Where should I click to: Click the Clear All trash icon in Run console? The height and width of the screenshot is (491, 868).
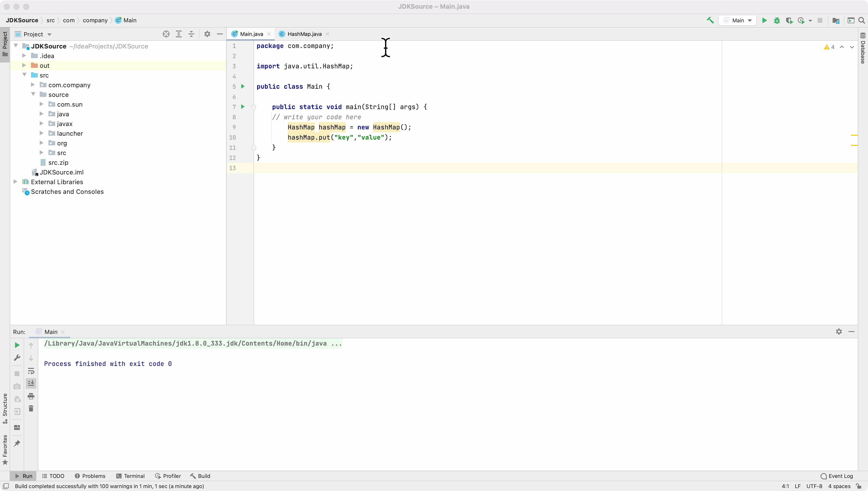pos(31,409)
